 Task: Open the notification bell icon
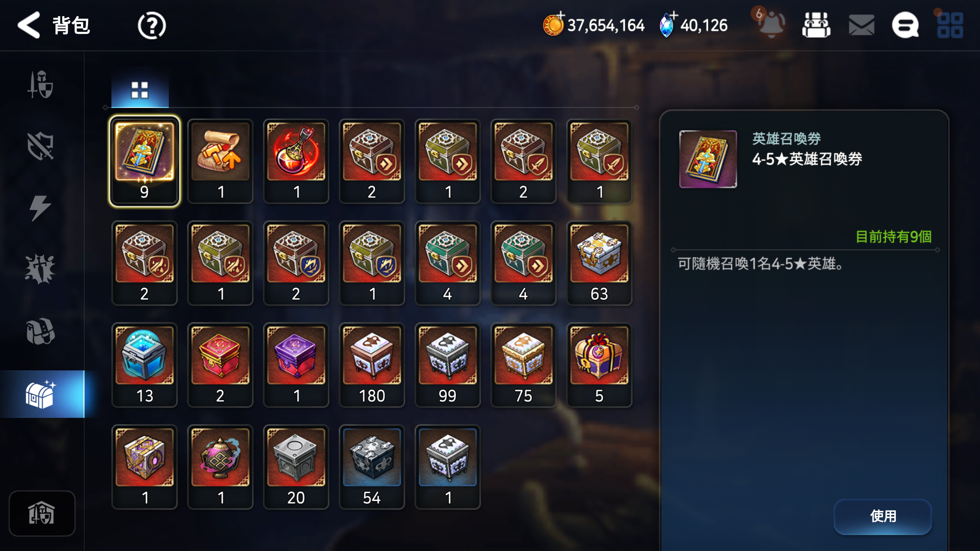[x=771, y=24]
